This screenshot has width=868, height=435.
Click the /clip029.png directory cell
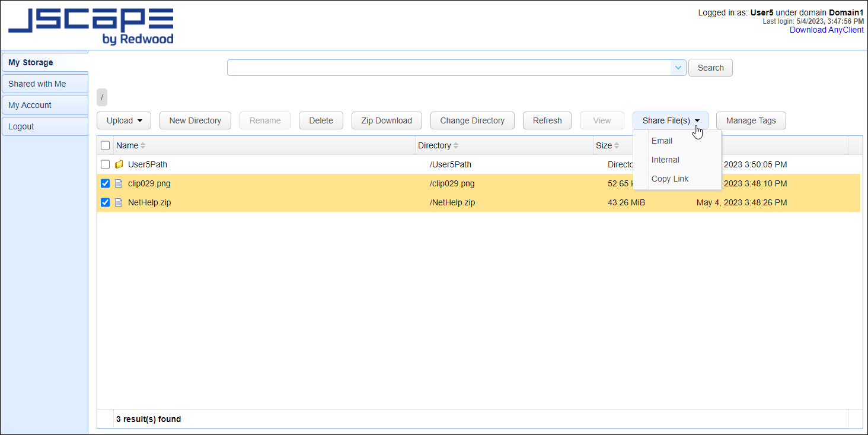point(452,183)
